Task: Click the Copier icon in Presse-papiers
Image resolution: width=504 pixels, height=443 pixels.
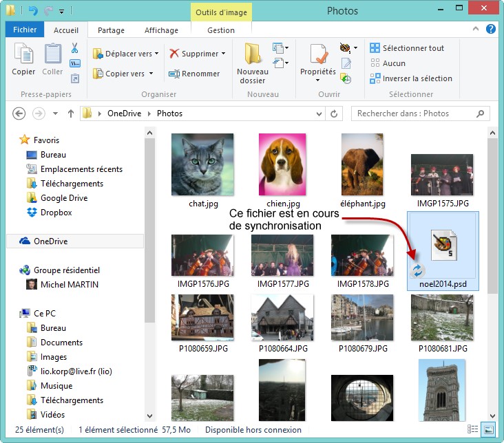Action: point(23,59)
